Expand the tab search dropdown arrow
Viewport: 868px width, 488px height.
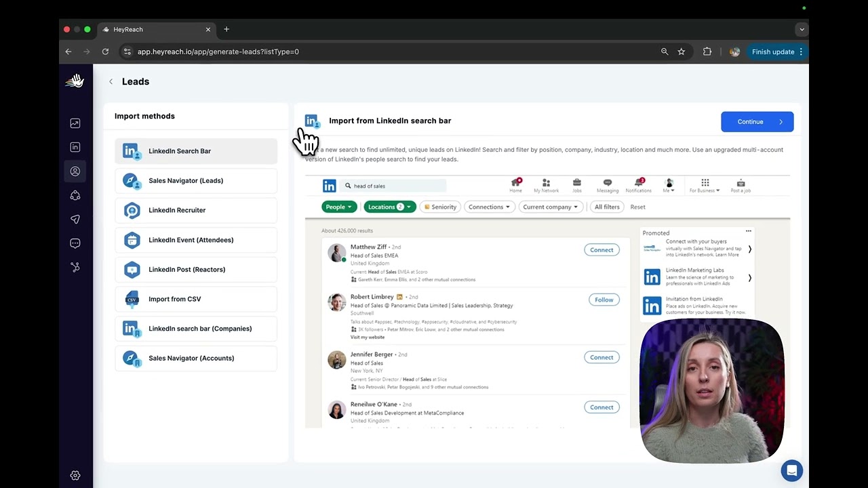pyautogui.click(x=802, y=29)
